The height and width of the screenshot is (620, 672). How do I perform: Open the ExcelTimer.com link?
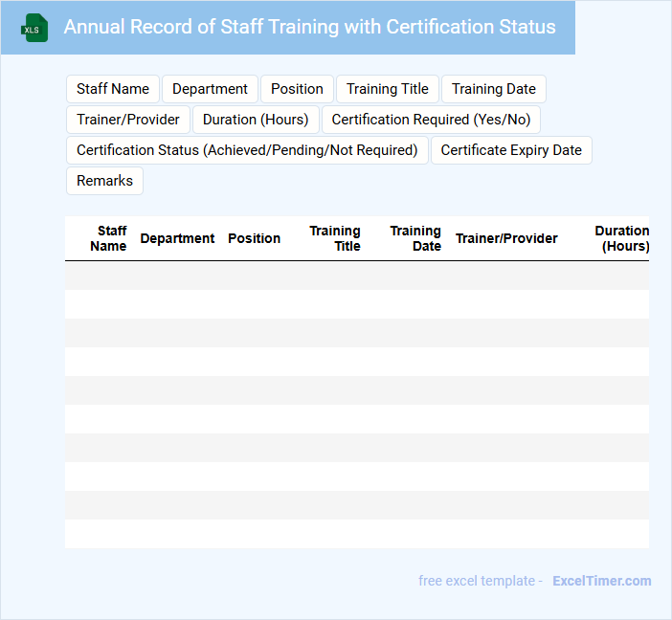coord(601,581)
